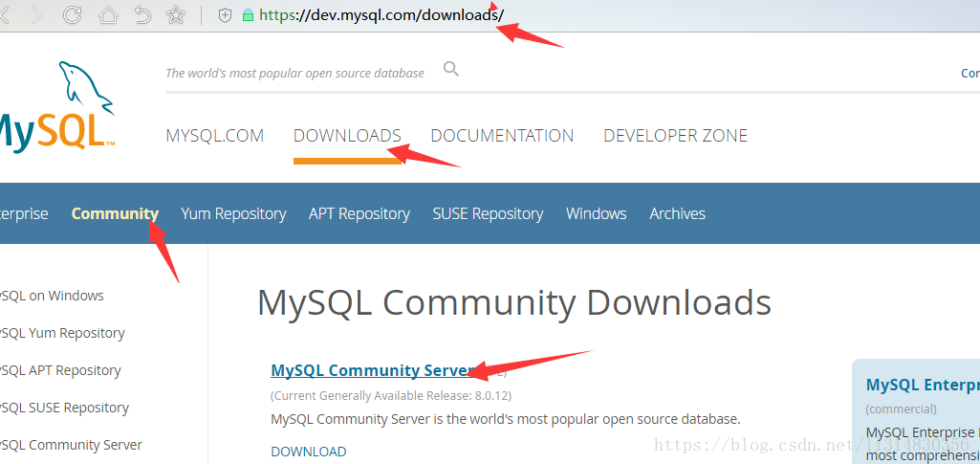Screen dimensions: 980x464
Task: Open the DEVELOPER ZONE tab
Action: (676, 136)
